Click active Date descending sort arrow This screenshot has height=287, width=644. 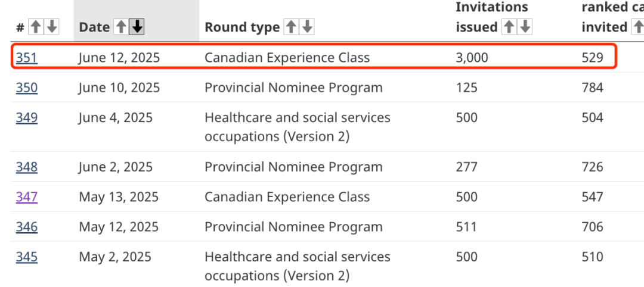tap(137, 27)
